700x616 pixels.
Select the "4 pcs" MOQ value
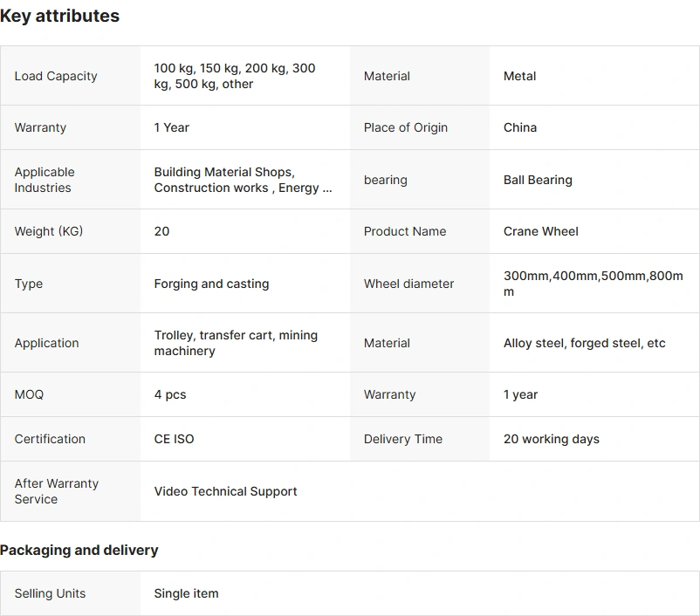(170, 394)
